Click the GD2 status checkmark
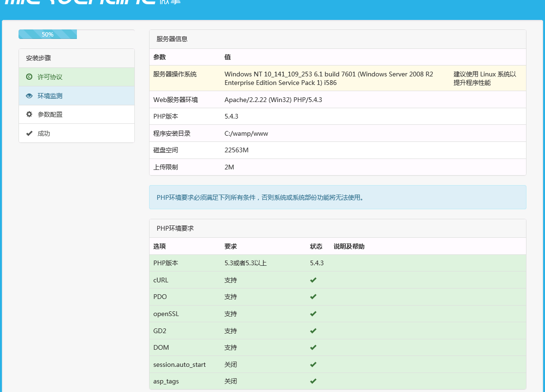Screen dimensions: 545x392 (313, 331)
